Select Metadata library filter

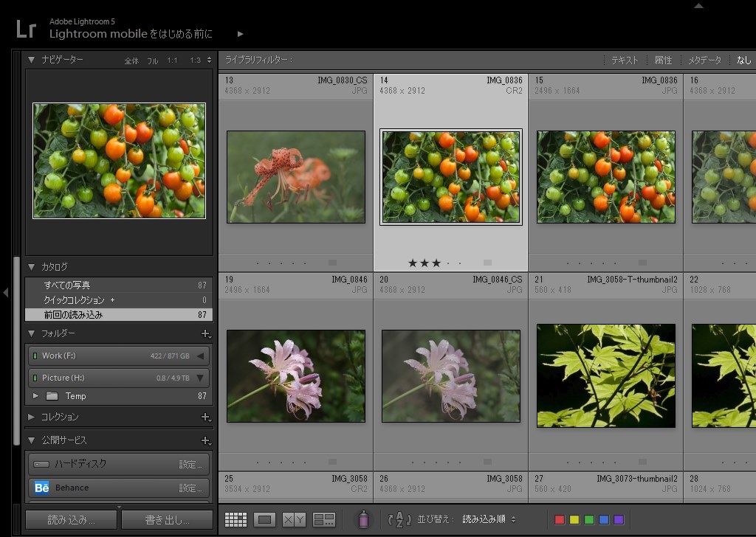tap(704, 60)
